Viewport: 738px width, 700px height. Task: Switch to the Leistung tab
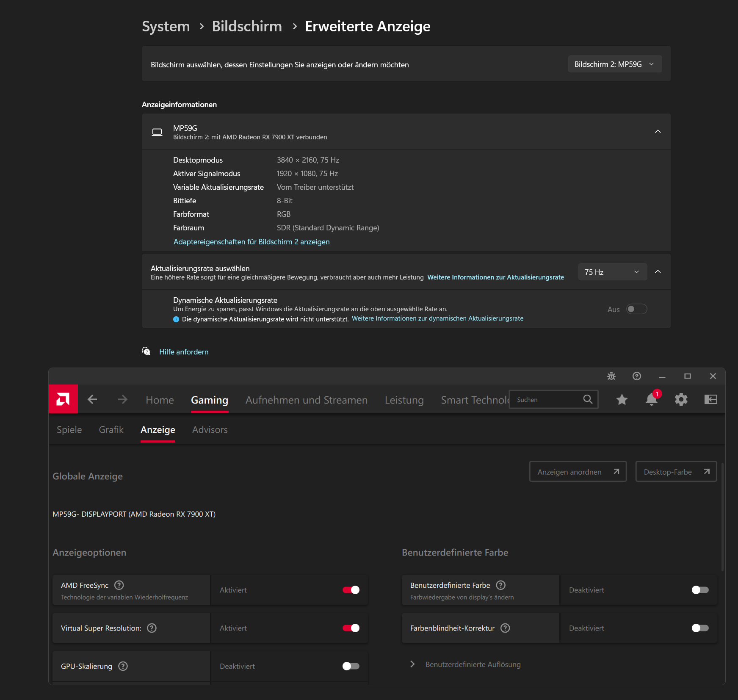point(404,400)
